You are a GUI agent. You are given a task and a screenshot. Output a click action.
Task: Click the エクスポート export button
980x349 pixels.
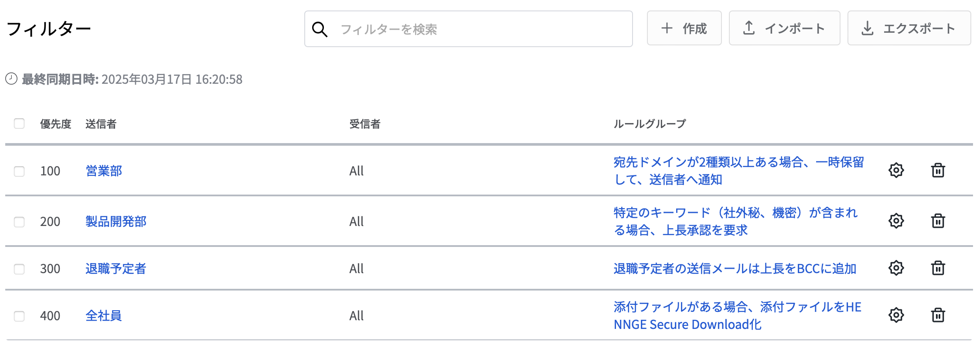tap(909, 28)
